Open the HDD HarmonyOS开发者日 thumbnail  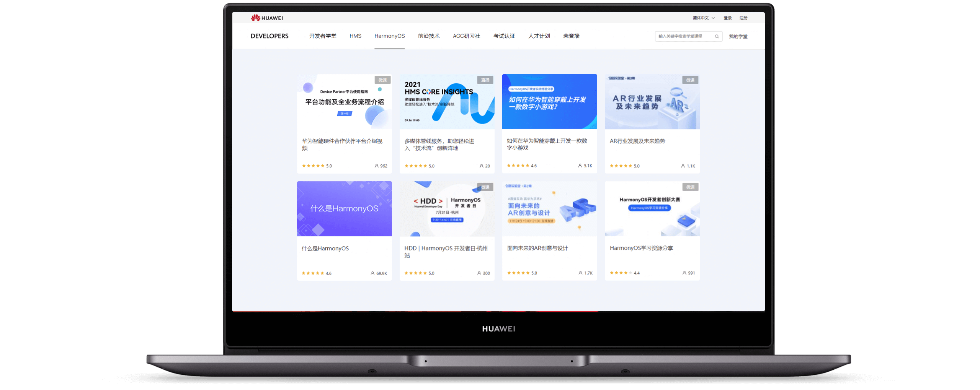pyautogui.click(x=447, y=209)
